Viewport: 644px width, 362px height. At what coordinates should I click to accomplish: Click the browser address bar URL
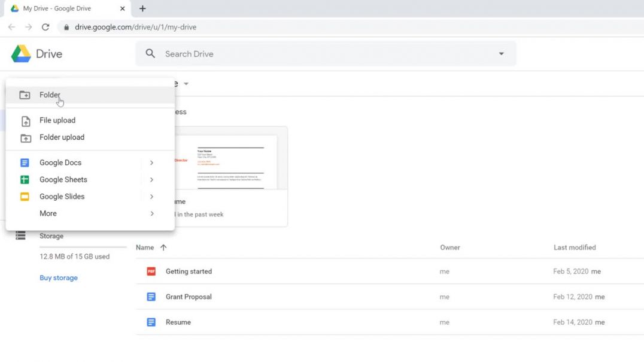135,27
